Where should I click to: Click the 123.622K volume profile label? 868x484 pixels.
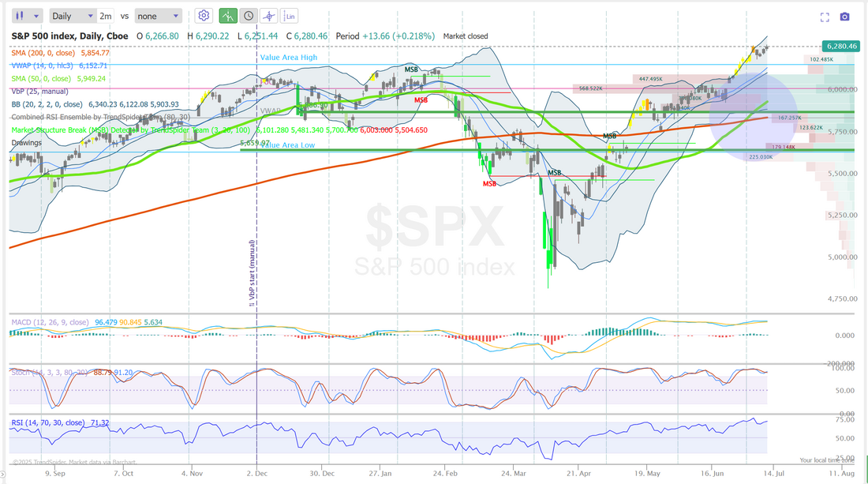point(811,128)
